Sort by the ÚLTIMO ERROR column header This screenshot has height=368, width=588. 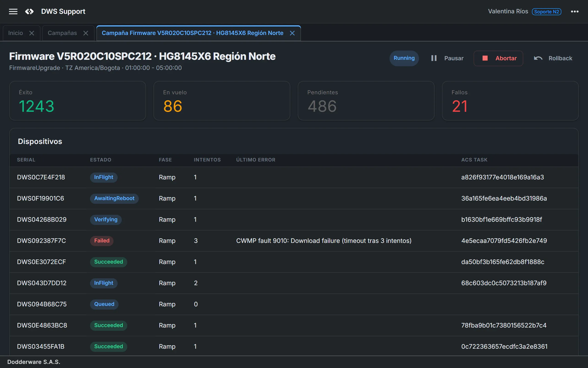[x=256, y=160]
